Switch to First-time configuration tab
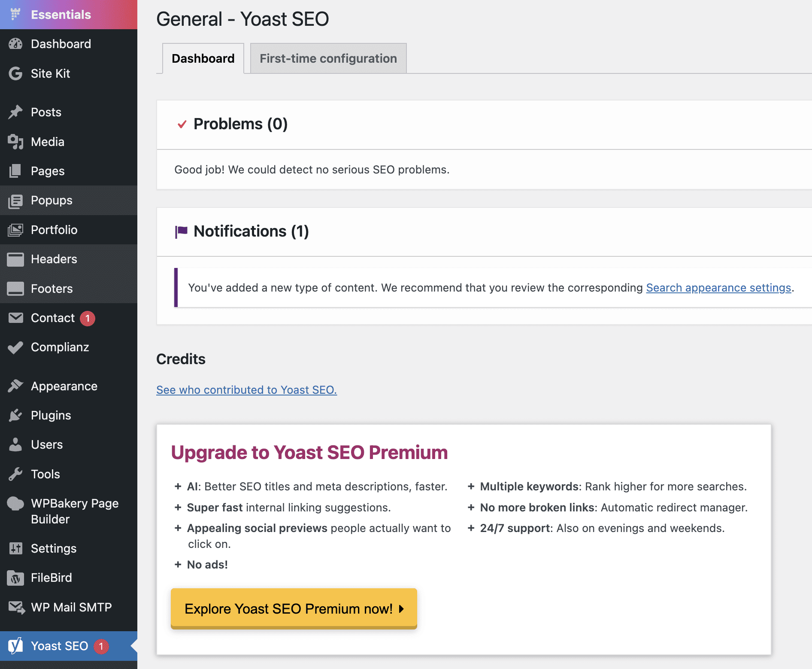 pos(328,58)
